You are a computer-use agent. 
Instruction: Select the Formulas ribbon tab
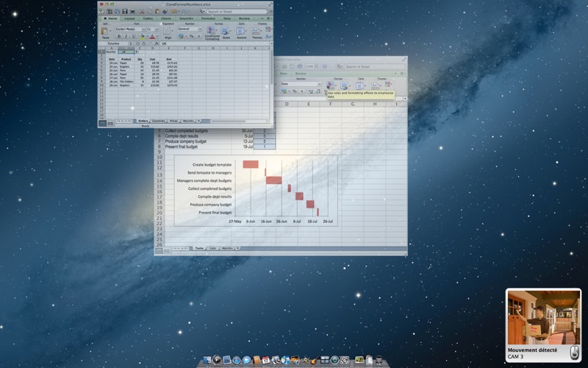[208, 18]
